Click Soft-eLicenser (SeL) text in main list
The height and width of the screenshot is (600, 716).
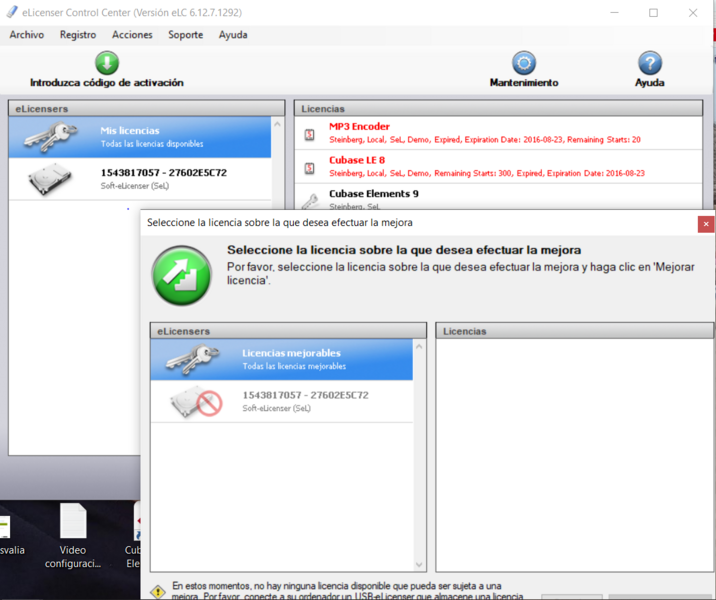pyautogui.click(x=135, y=186)
